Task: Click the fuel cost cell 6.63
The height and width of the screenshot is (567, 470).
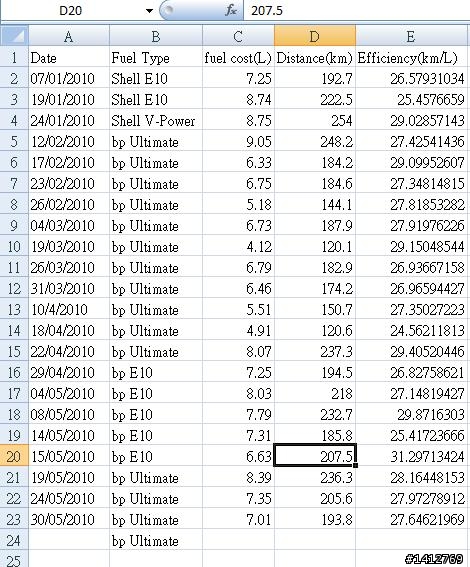Action: [x=238, y=456]
